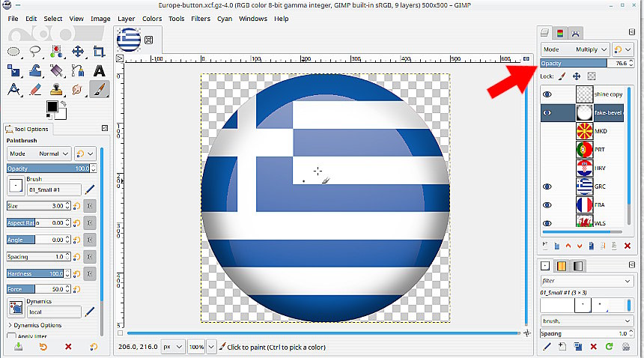
Task: Hide the FRA layer eye
Action: coord(547,205)
